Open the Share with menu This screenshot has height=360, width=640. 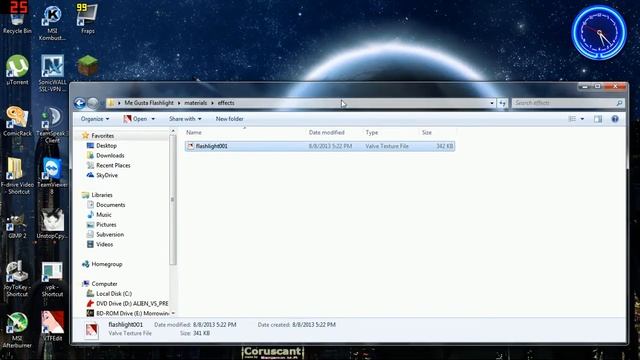(185, 119)
